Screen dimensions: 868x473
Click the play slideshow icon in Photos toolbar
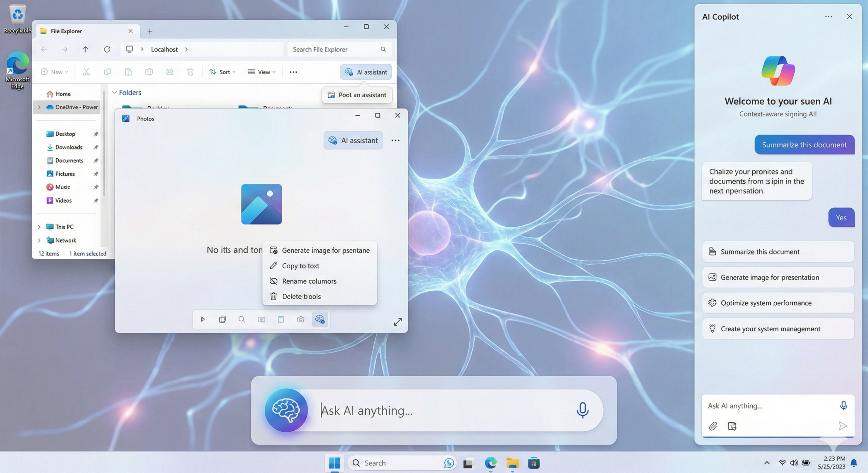coord(203,319)
